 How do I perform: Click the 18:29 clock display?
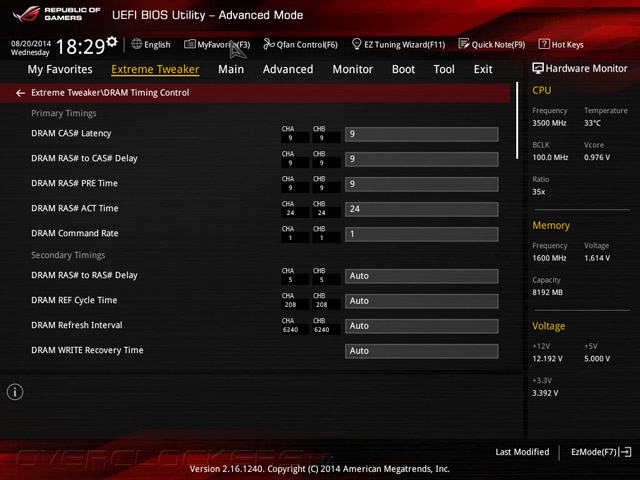click(x=80, y=47)
